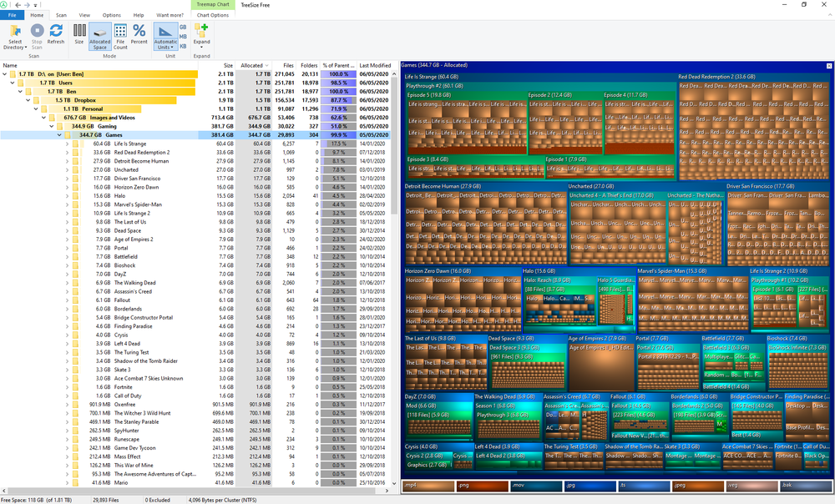Open the Want more? tab

click(x=170, y=15)
